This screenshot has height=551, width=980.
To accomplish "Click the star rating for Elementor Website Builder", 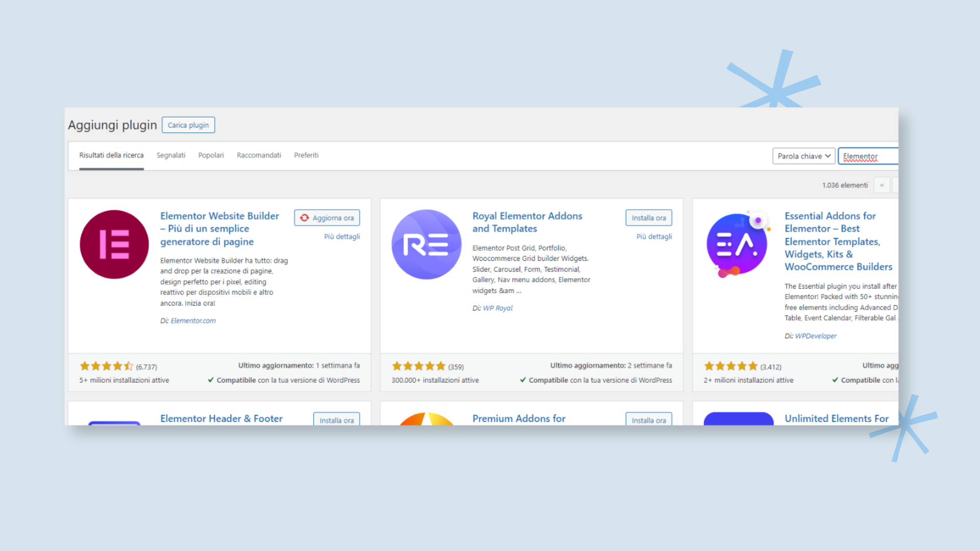I will [106, 366].
